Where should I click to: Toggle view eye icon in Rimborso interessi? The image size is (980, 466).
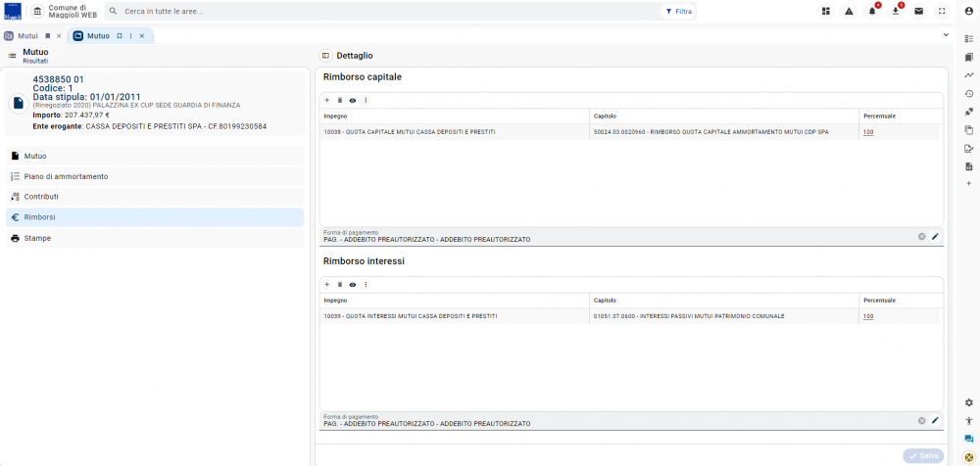coord(353,284)
